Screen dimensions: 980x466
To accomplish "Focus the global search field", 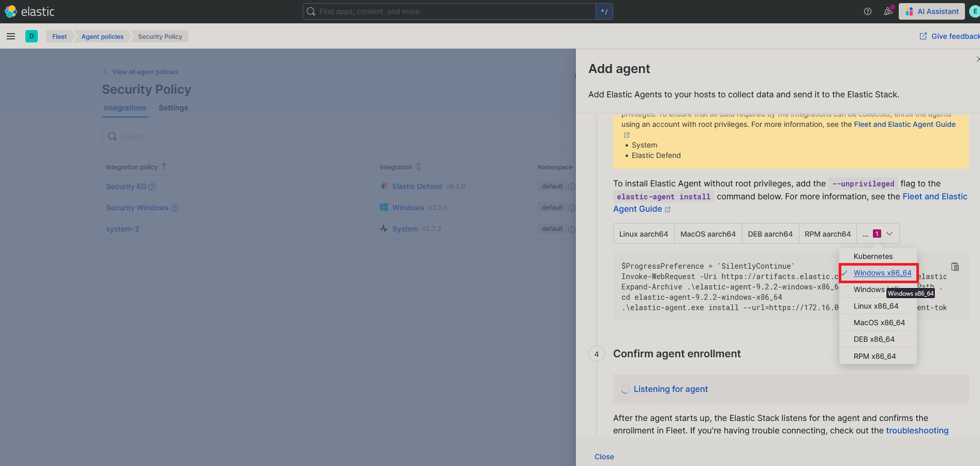I will tap(449, 11).
